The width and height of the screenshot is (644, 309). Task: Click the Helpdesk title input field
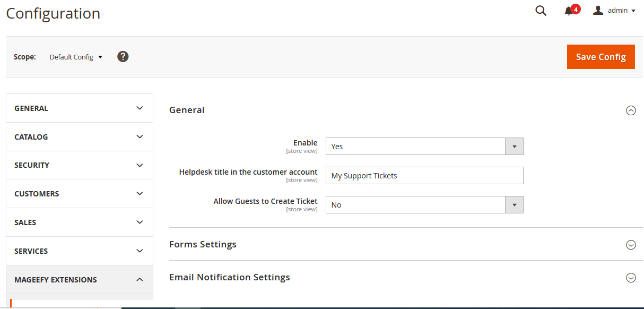coord(424,176)
